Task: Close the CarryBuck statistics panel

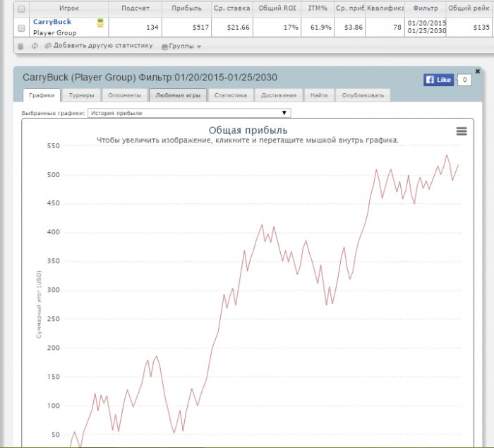Action: (478, 71)
